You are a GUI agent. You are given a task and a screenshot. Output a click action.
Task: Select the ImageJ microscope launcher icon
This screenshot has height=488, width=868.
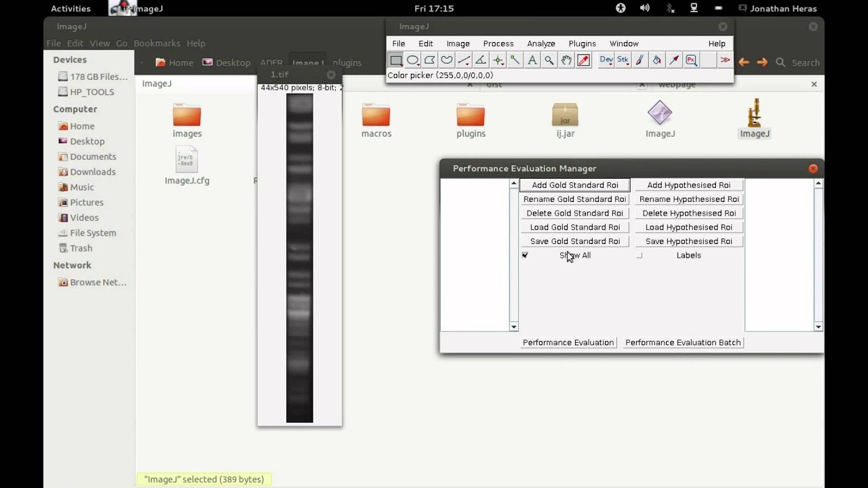[x=755, y=119]
